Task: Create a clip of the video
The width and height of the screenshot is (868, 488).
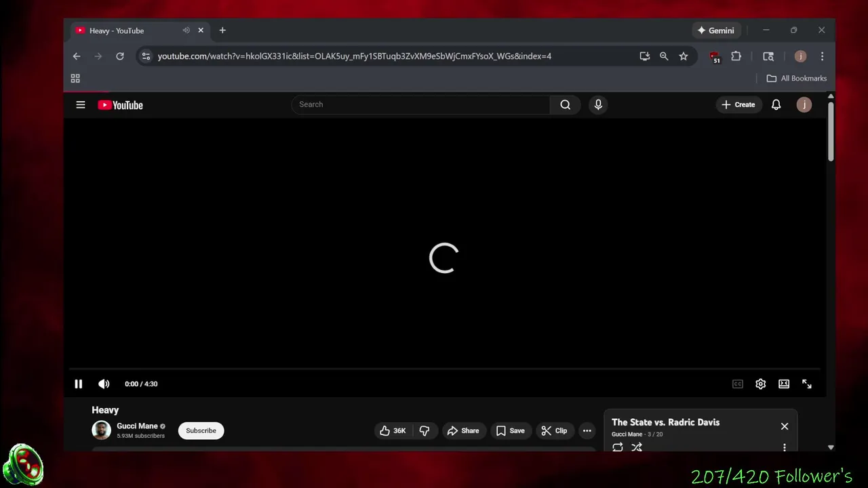Action: click(x=554, y=430)
